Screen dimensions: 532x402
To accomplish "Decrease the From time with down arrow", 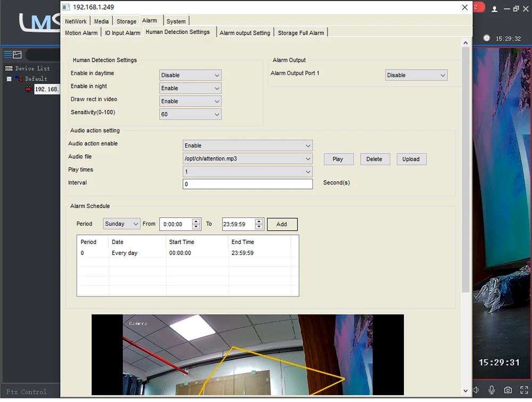I will [x=196, y=227].
